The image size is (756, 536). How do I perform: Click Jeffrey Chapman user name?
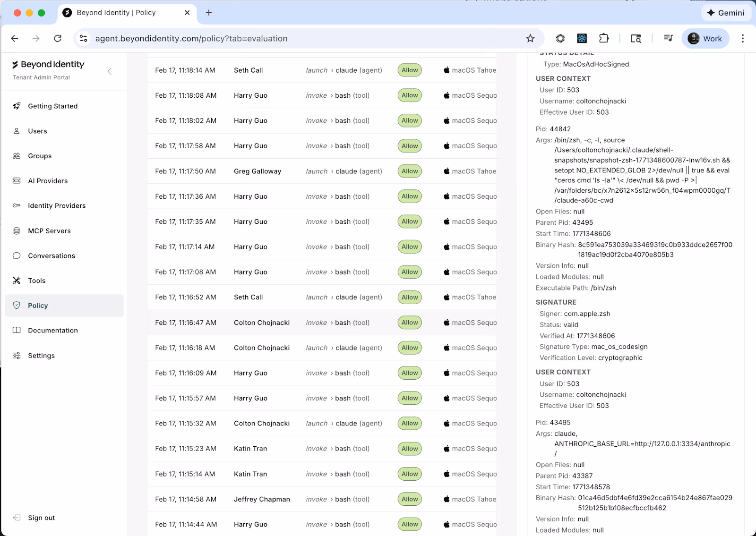(262, 499)
